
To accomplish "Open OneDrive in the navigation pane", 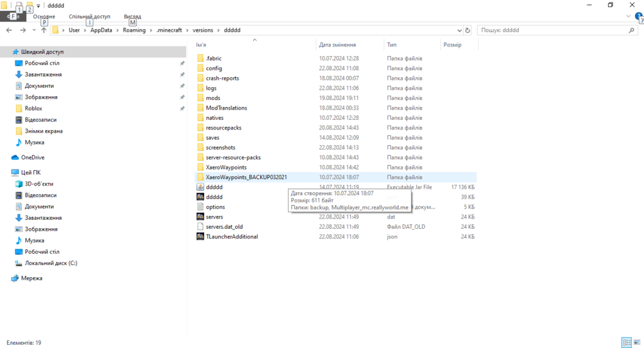I will point(32,157).
